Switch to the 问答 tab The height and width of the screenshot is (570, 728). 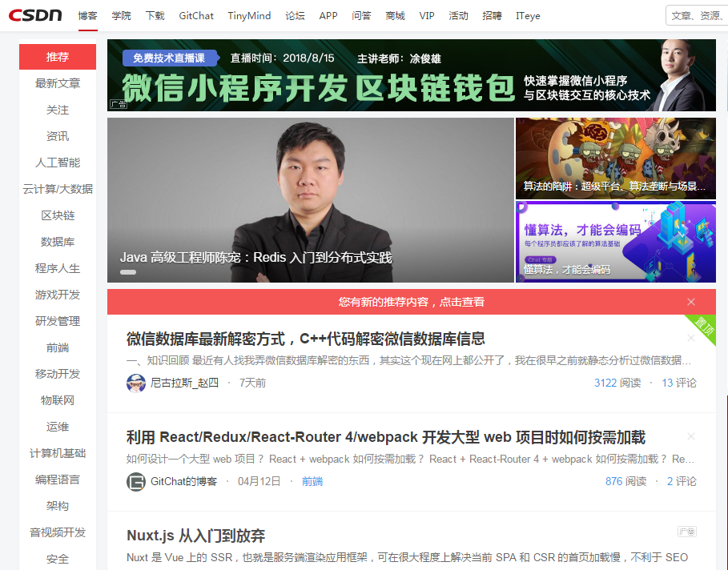click(363, 15)
